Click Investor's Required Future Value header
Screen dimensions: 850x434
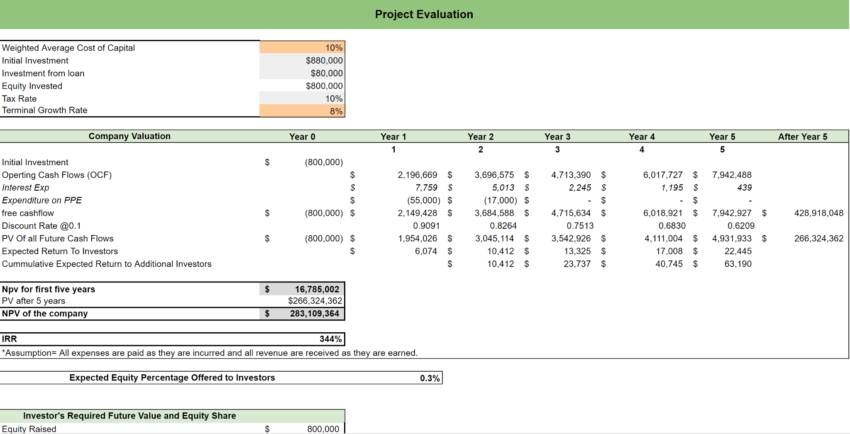(x=130, y=416)
